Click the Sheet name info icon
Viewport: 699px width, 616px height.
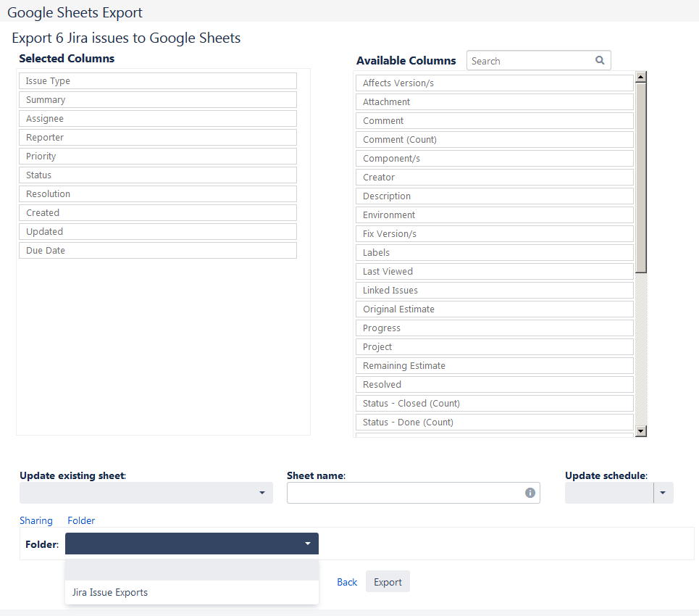tap(530, 493)
